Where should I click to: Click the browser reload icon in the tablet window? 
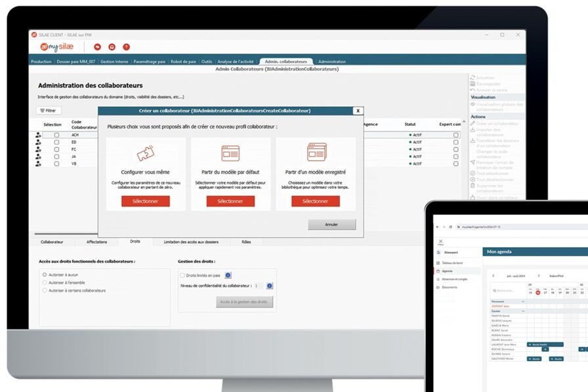(450, 227)
